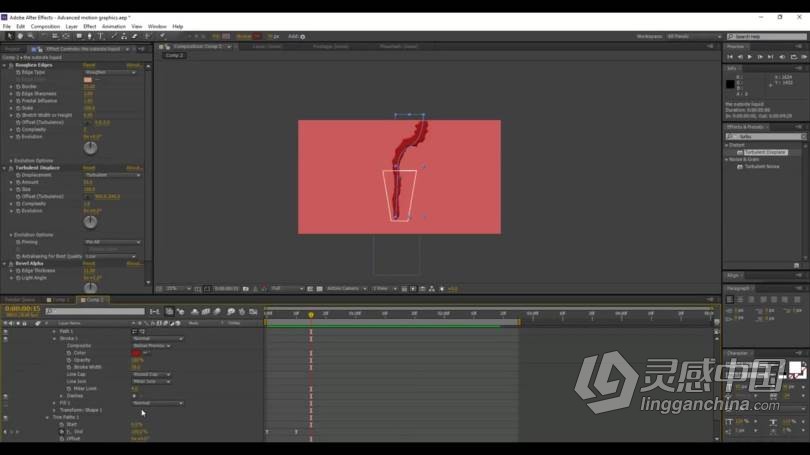Toggle stopwatch for Trim Paths End property
This screenshot has width=810, height=455.
point(61,432)
